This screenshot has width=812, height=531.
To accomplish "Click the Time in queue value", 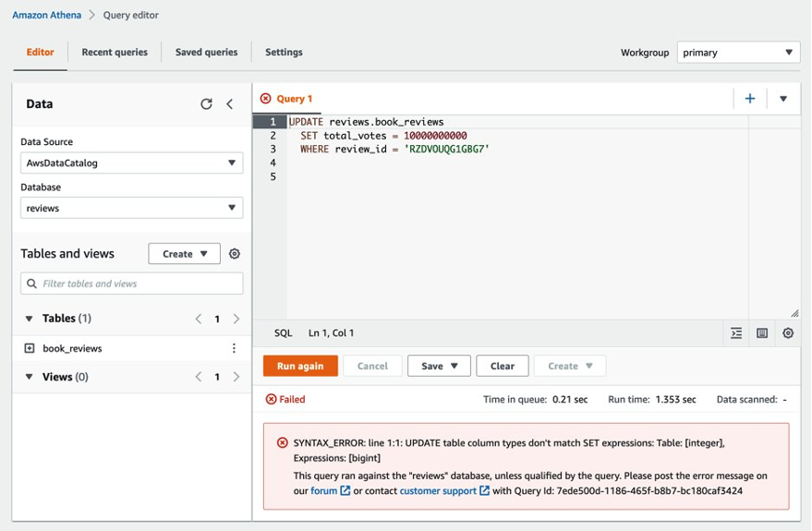I will 570,399.
